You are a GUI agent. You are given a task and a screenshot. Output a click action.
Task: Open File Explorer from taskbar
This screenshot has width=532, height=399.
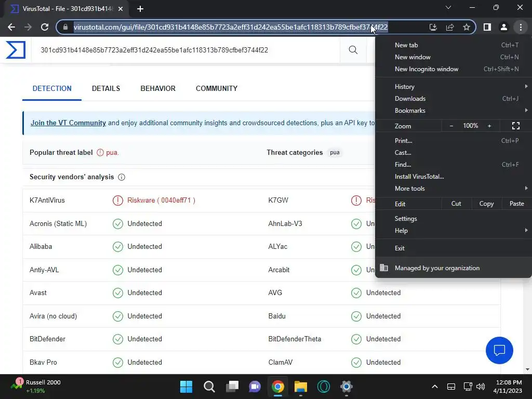(301, 387)
